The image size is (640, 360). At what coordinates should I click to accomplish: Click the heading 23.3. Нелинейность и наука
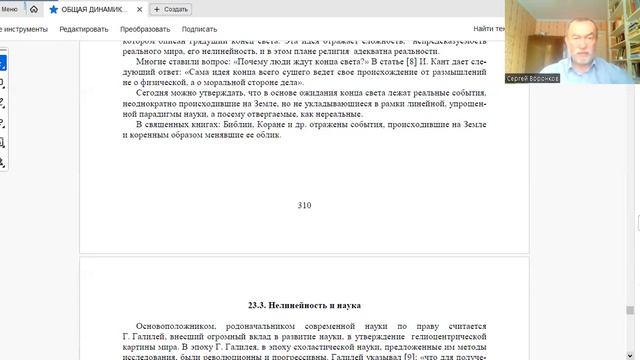click(x=304, y=305)
